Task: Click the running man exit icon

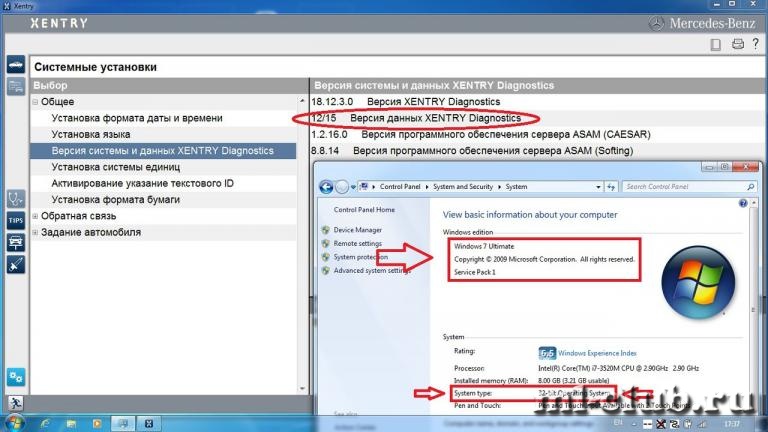Action: [x=16, y=403]
